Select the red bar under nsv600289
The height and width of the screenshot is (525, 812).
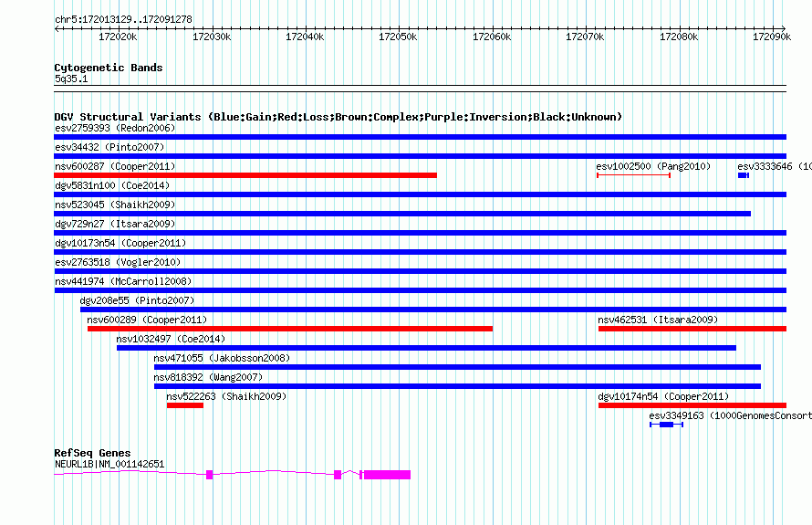(290, 329)
